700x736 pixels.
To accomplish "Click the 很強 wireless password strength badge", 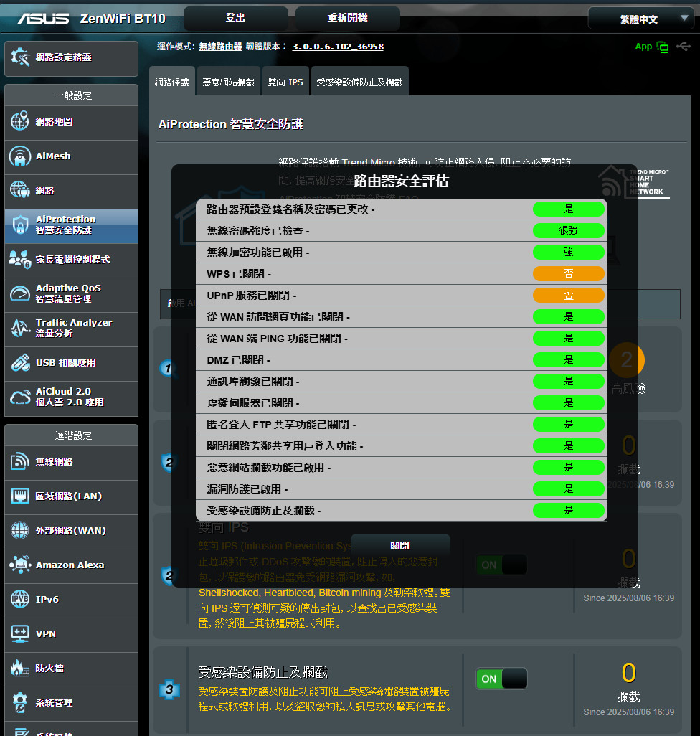I will point(569,230).
